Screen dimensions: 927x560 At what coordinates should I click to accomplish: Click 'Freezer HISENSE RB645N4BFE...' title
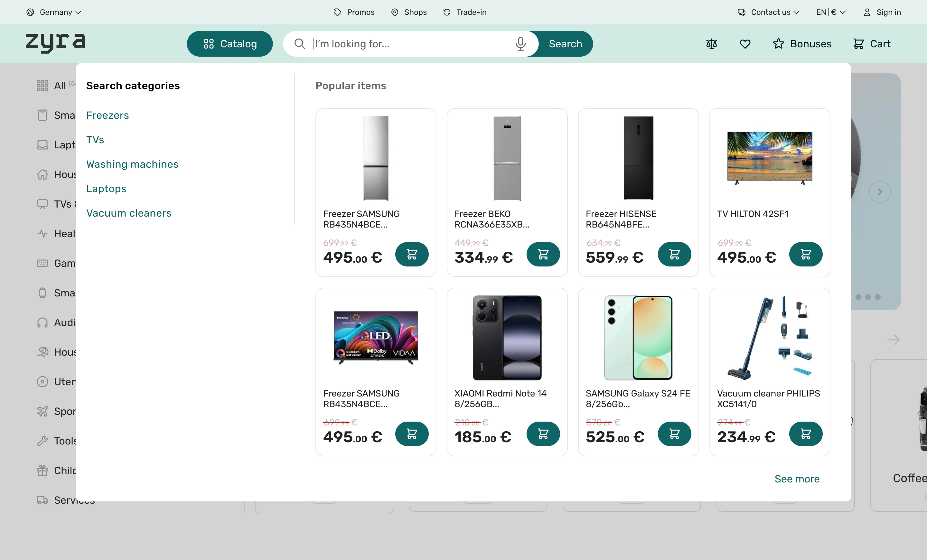point(621,219)
